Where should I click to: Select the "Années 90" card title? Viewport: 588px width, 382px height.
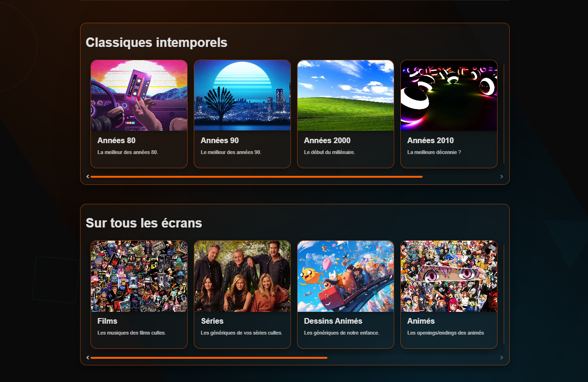tap(220, 141)
